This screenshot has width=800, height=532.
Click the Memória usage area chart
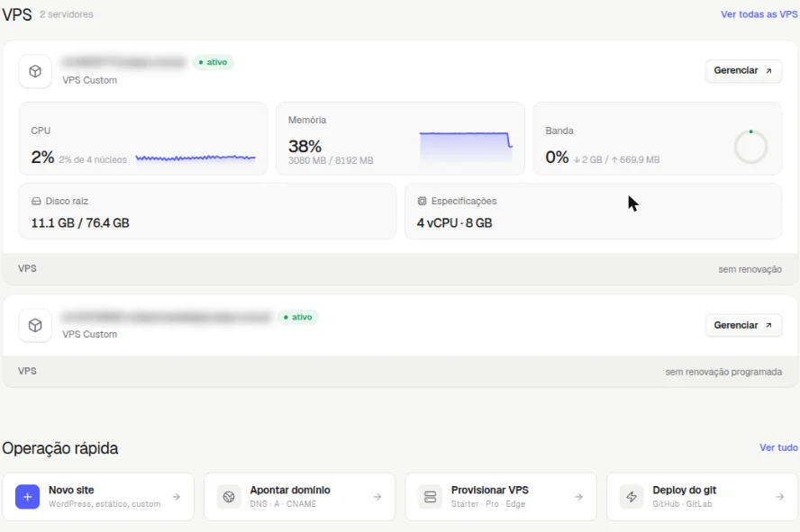point(466,147)
